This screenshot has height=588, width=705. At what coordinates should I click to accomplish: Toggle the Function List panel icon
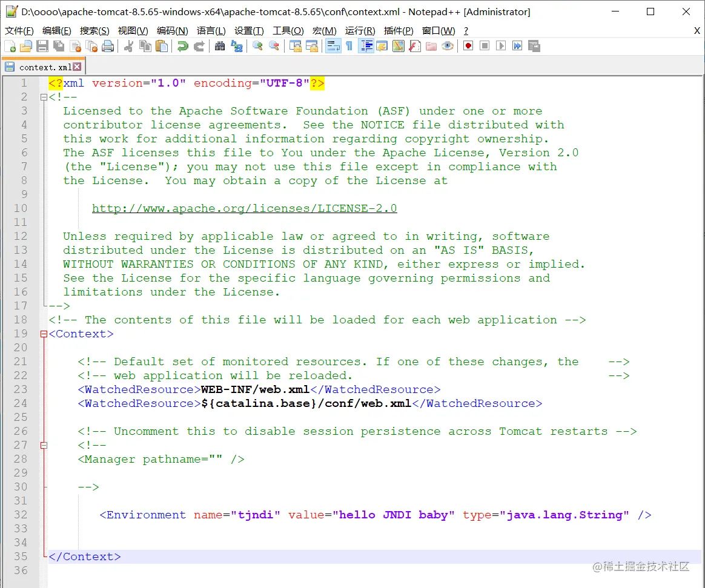tap(415, 46)
